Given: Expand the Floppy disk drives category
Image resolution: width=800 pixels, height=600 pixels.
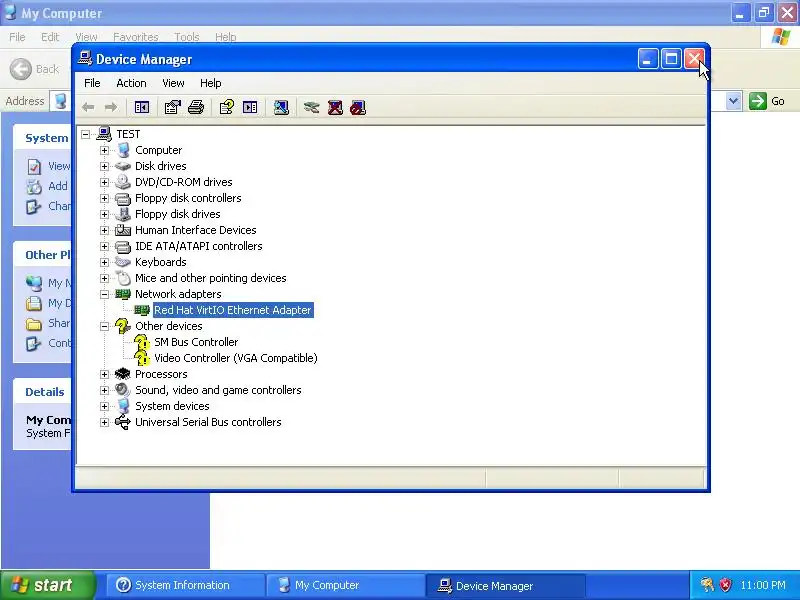Looking at the screenshot, I should [105, 214].
